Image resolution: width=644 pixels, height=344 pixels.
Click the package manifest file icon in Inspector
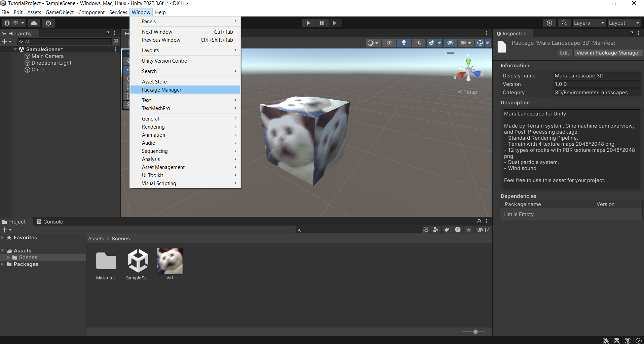(x=502, y=47)
